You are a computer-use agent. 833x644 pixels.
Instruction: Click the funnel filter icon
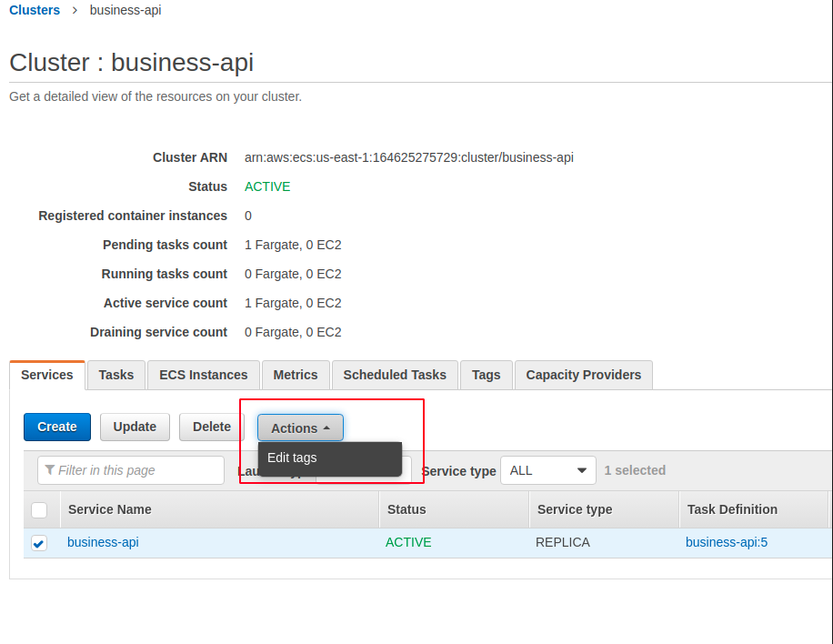tap(50, 469)
